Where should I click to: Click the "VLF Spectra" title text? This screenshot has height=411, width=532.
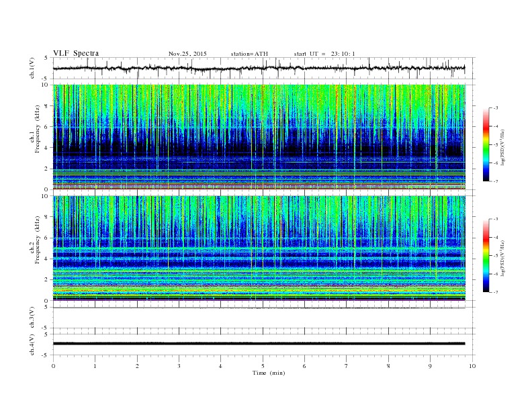(x=76, y=53)
